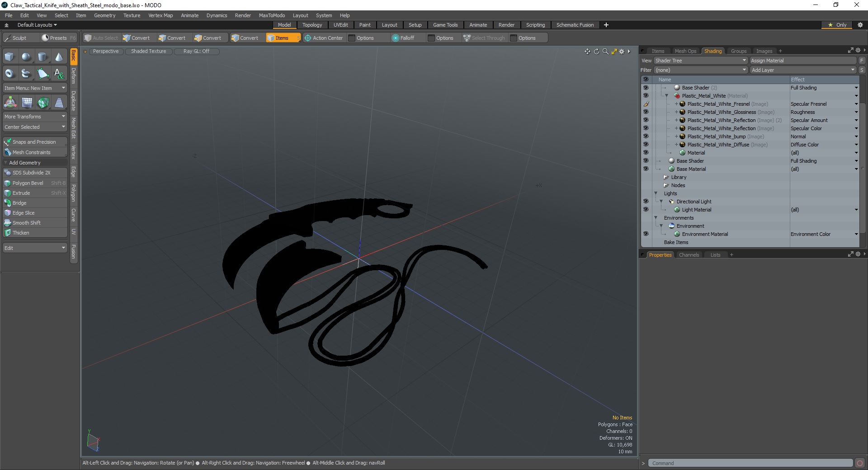Select the Text tool icon
The width and height of the screenshot is (868, 470).
pos(59,73)
